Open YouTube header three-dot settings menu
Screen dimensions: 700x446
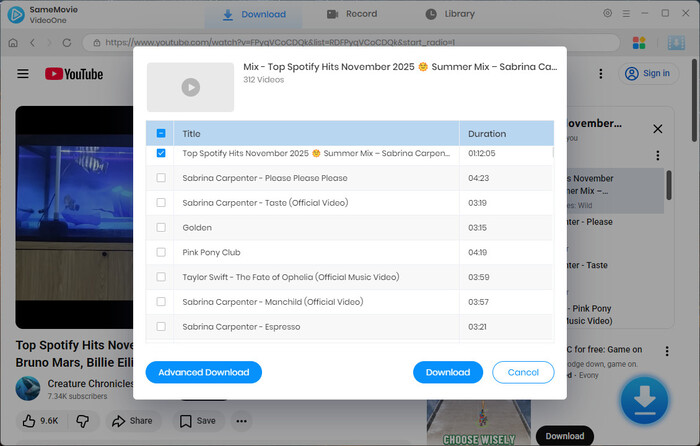coord(601,74)
